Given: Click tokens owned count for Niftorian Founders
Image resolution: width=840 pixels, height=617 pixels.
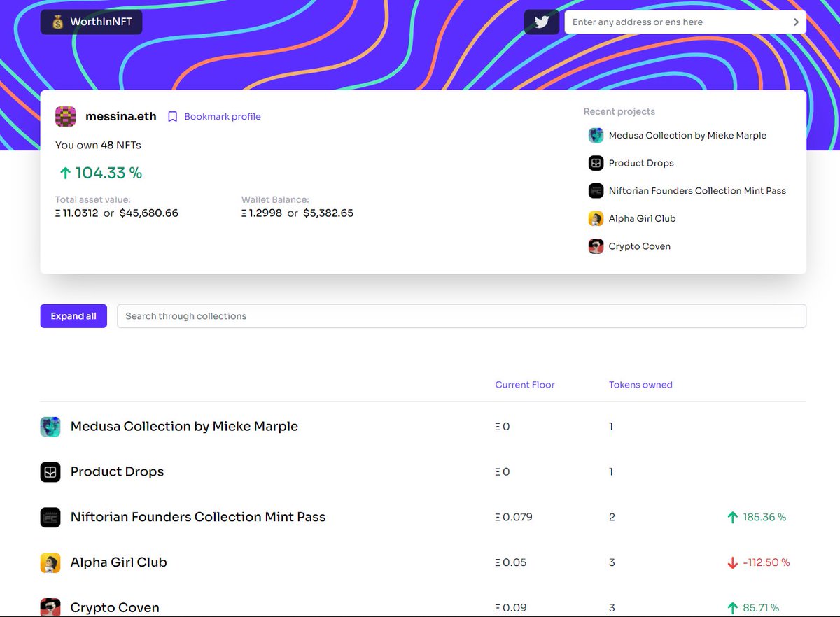Looking at the screenshot, I should 612,518.
